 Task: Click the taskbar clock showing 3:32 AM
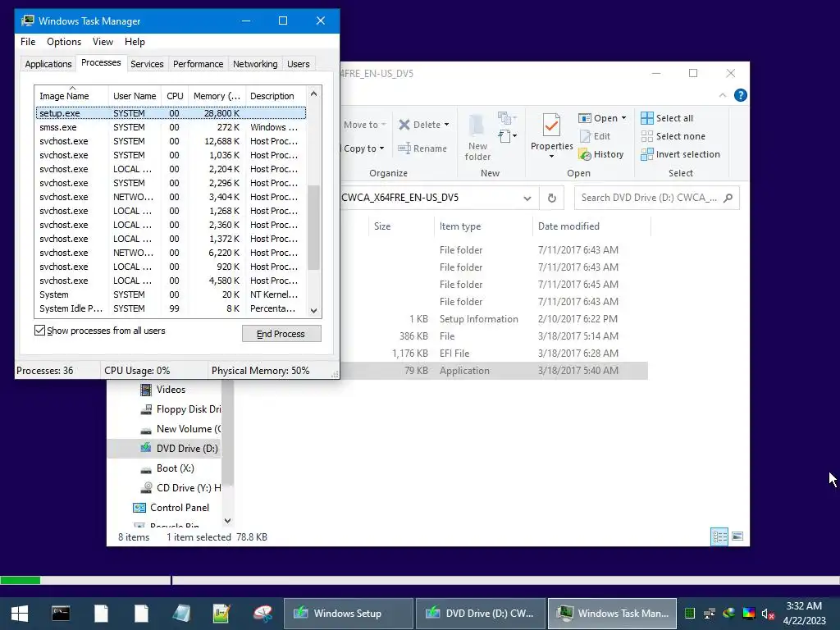(804, 613)
